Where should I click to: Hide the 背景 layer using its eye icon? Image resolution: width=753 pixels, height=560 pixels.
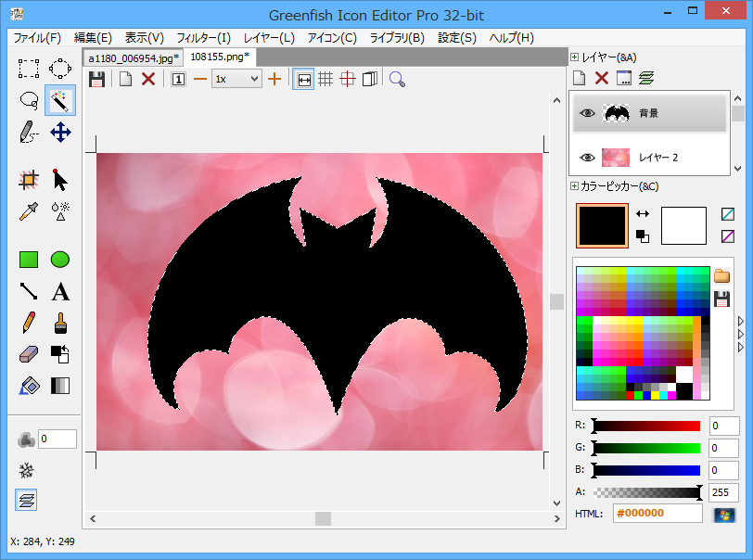point(586,113)
